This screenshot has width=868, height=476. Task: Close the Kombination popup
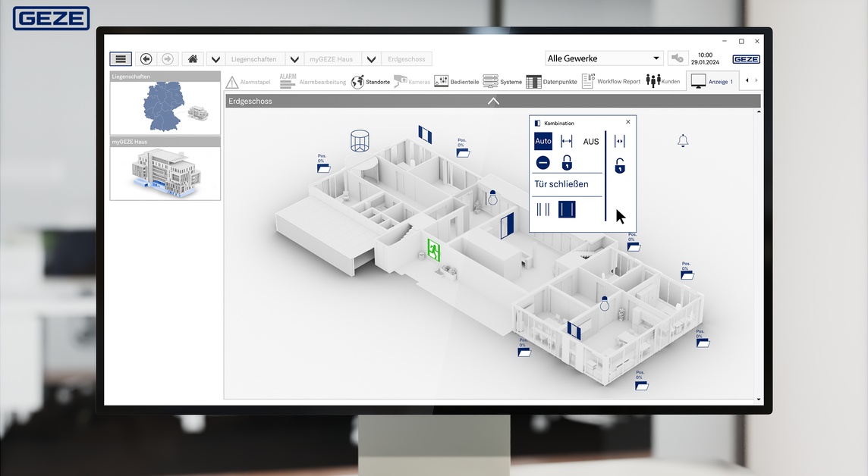click(x=627, y=121)
